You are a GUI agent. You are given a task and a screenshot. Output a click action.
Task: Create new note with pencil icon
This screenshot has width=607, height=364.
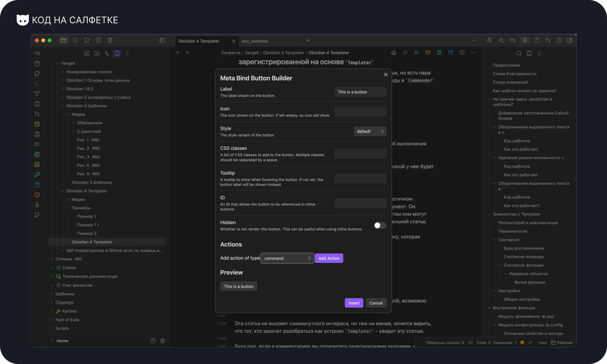[87, 53]
